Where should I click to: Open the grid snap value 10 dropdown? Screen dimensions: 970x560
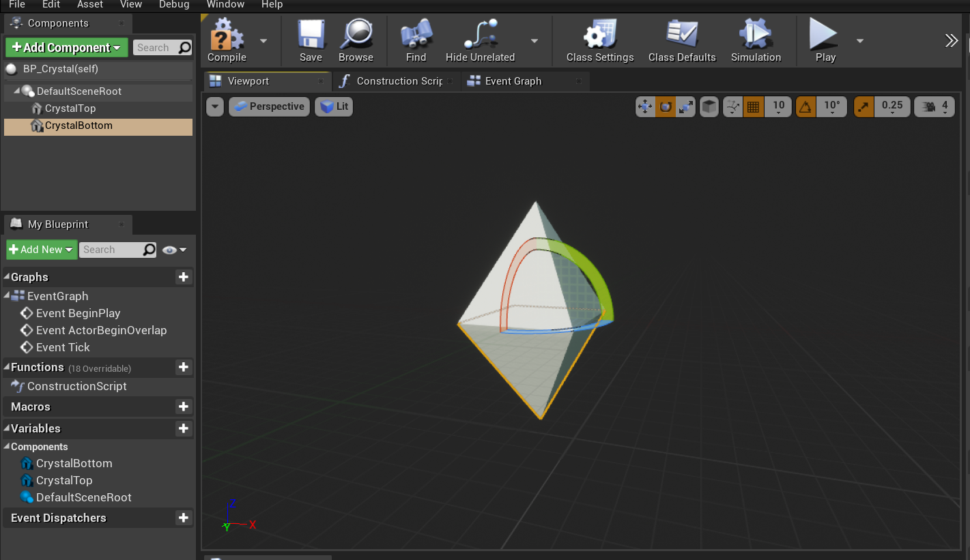[x=778, y=106]
